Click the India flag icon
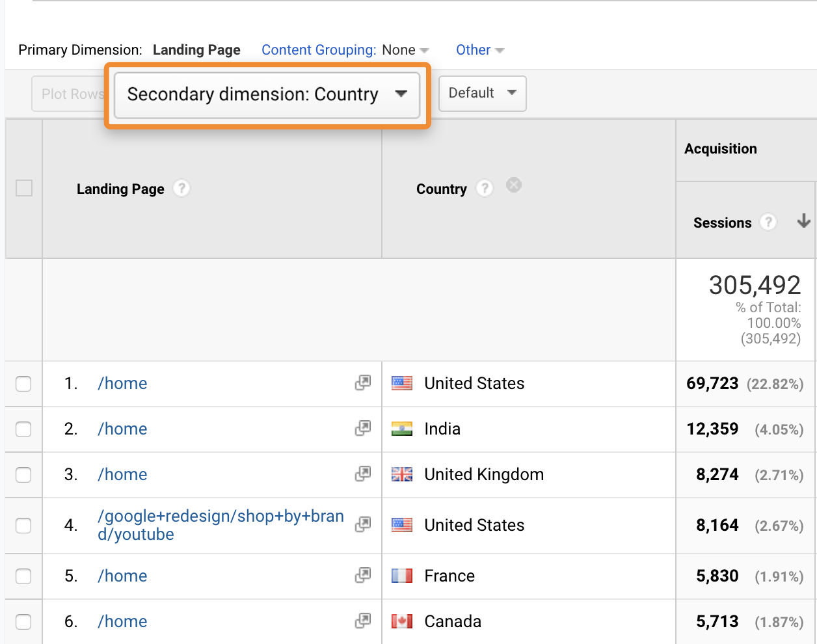817x644 pixels. pyautogui.click(x=401, y=429)
